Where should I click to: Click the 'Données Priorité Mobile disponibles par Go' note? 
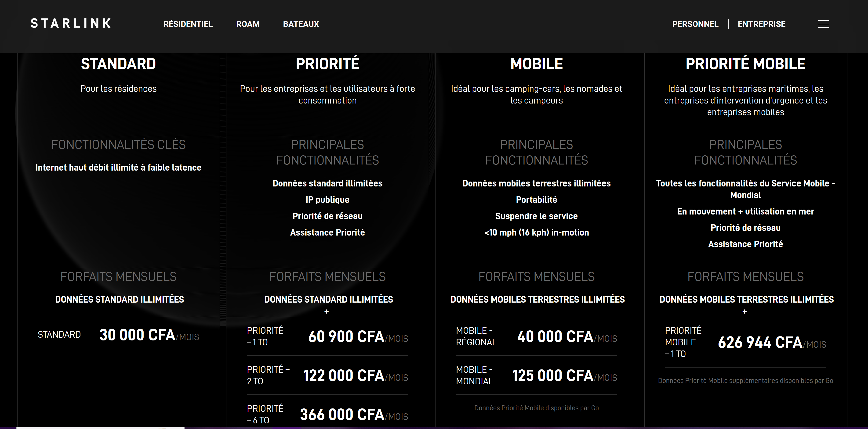coord(536,408)
